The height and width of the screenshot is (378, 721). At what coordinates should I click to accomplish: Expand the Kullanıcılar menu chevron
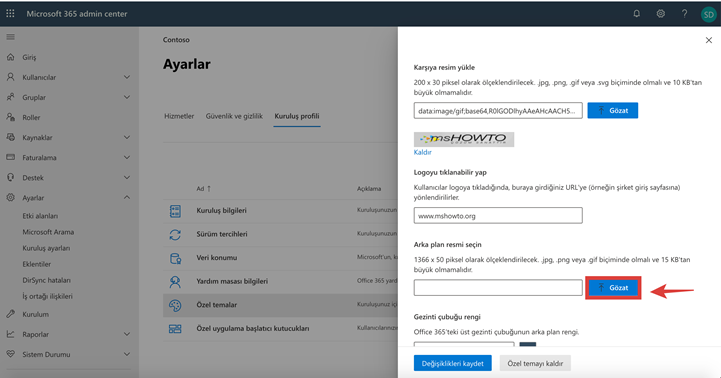click(x=127, y=77)
